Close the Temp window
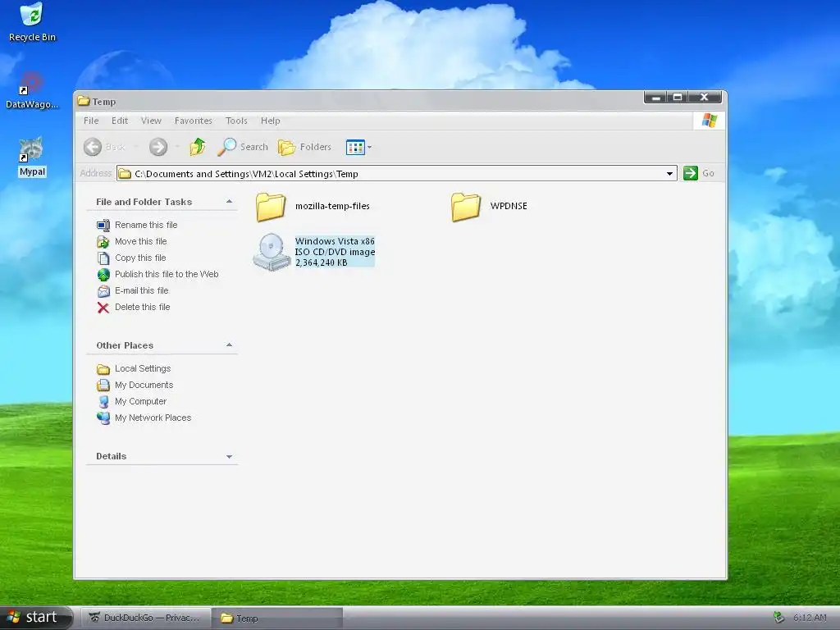This screenshot has height=630, width=840. coord(705,97)
